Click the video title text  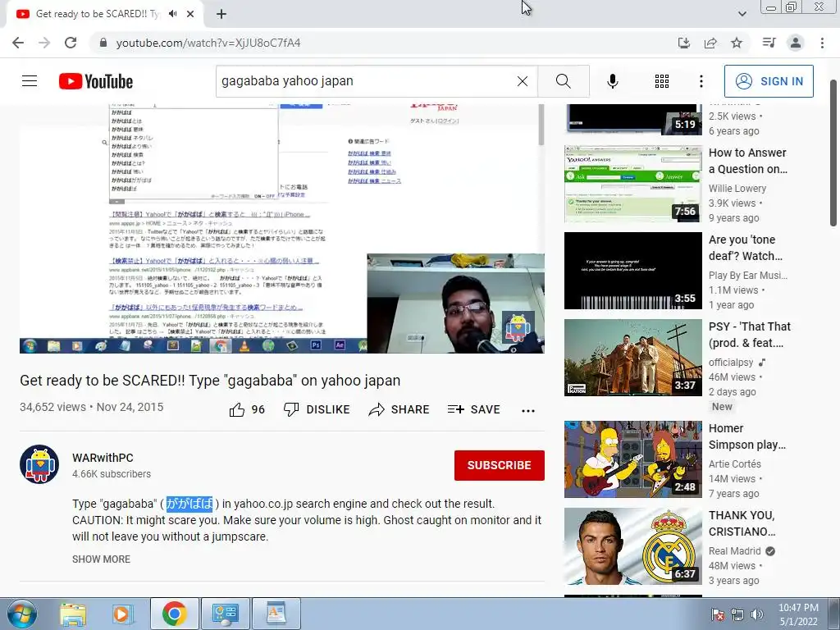(210, 381)
